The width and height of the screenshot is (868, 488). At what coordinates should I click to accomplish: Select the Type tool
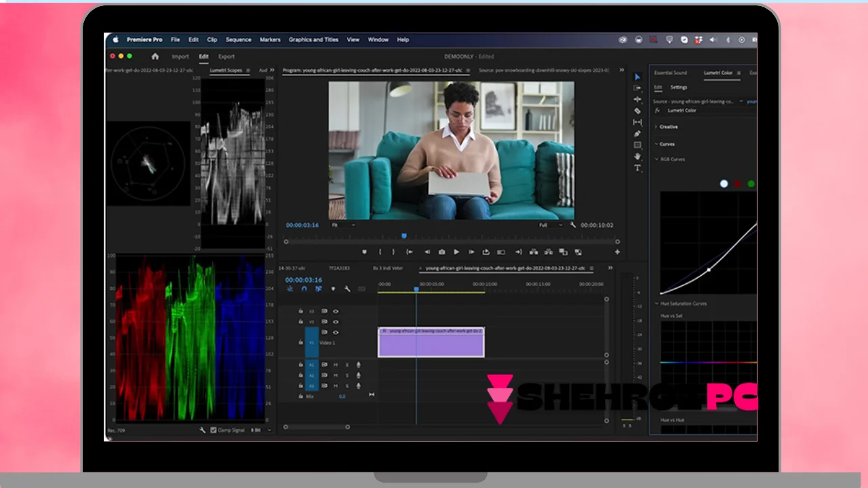637,168
